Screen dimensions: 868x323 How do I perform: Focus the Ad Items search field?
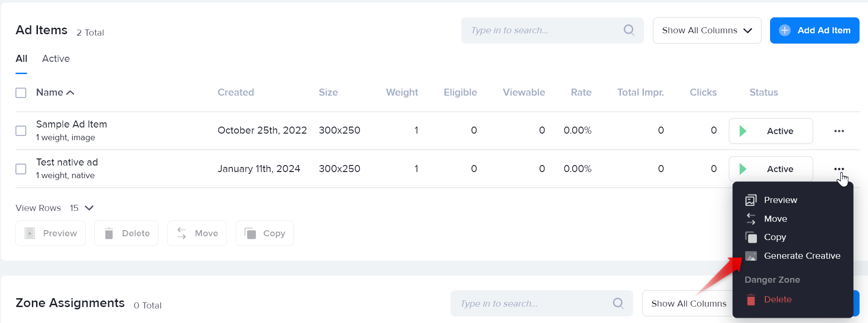553,30
